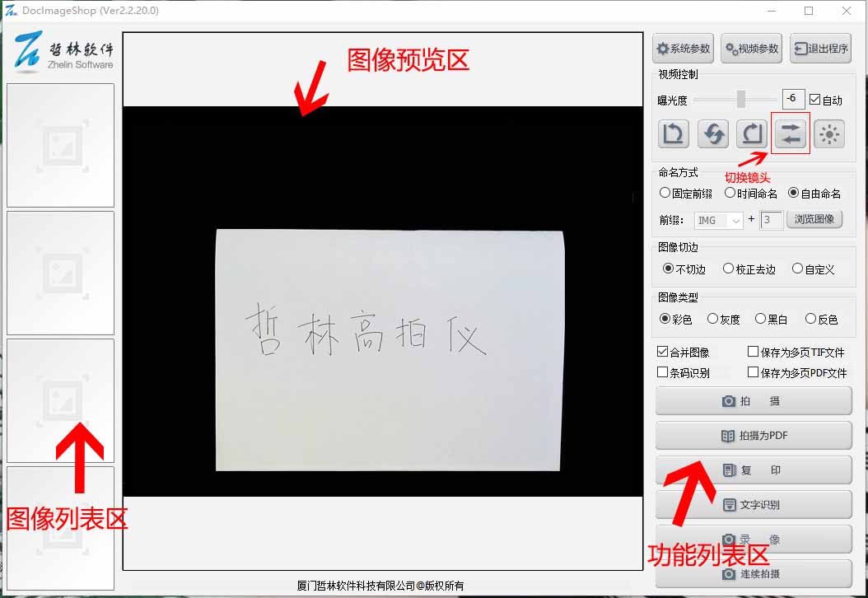The height and width of the screenshot is (598, 868).
Task: Check 保存为多页PDF文件 option
Action: pyautogui.click(x=752, y=371)
